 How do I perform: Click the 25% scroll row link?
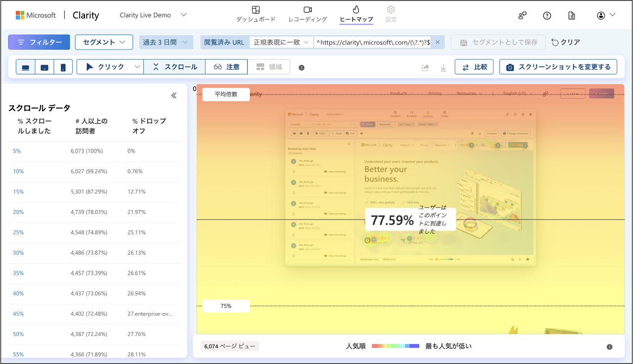[18, 232]
